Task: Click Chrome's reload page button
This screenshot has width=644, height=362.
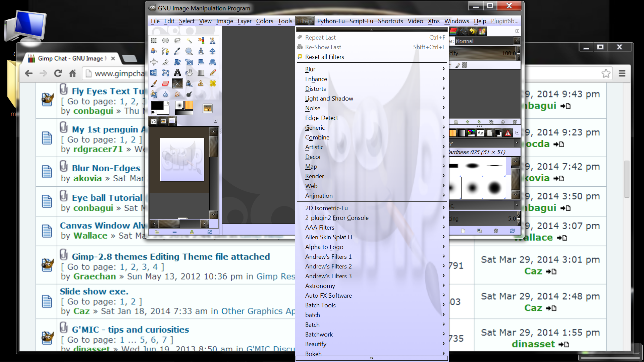Action: pos(58,73)
